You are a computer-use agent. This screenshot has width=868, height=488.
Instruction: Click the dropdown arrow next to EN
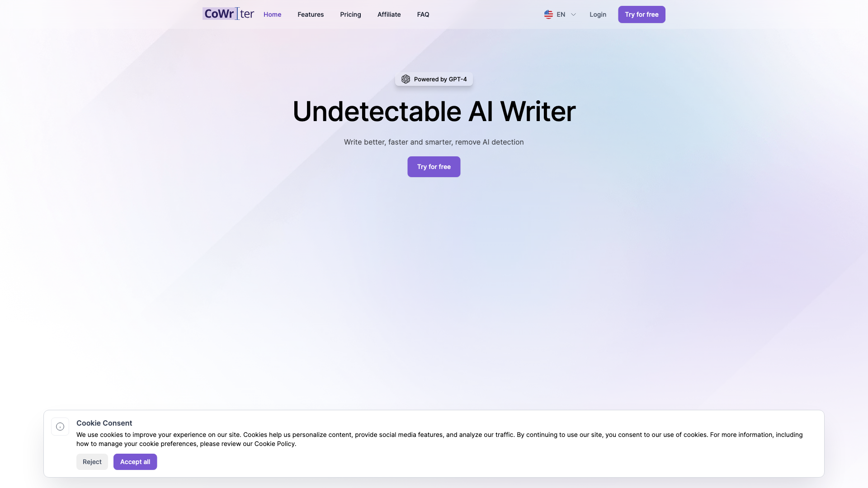[x=573, y=14]
